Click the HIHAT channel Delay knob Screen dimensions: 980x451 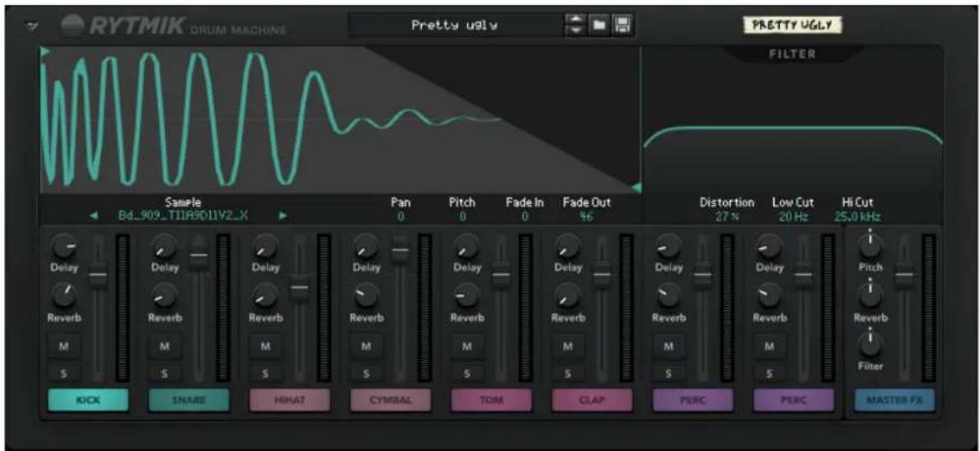click(266, 248)
